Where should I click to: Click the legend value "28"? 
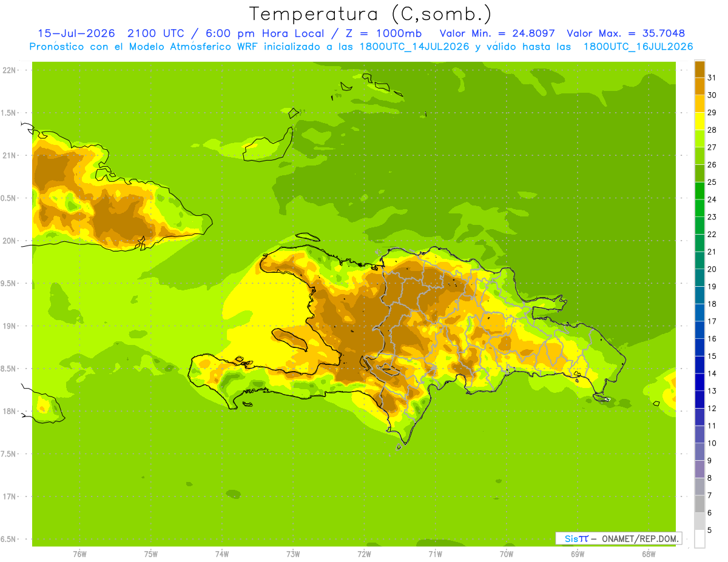[x=712, y=130]
